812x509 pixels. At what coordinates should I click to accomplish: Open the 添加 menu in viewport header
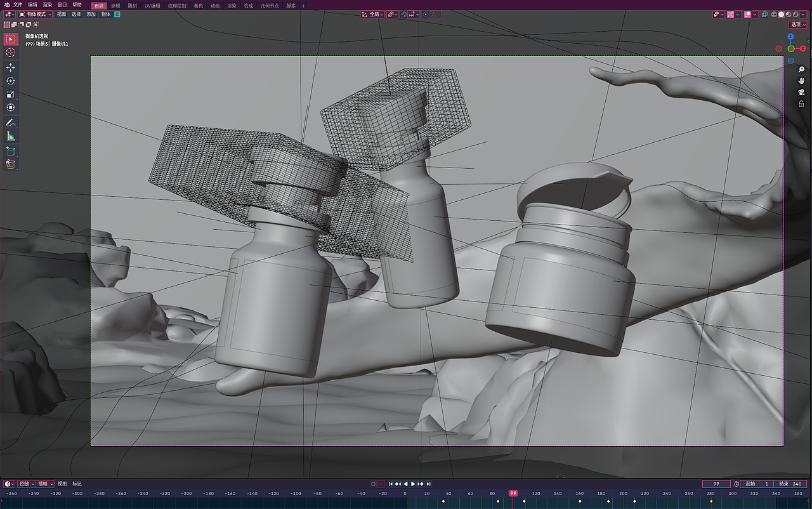91,14
